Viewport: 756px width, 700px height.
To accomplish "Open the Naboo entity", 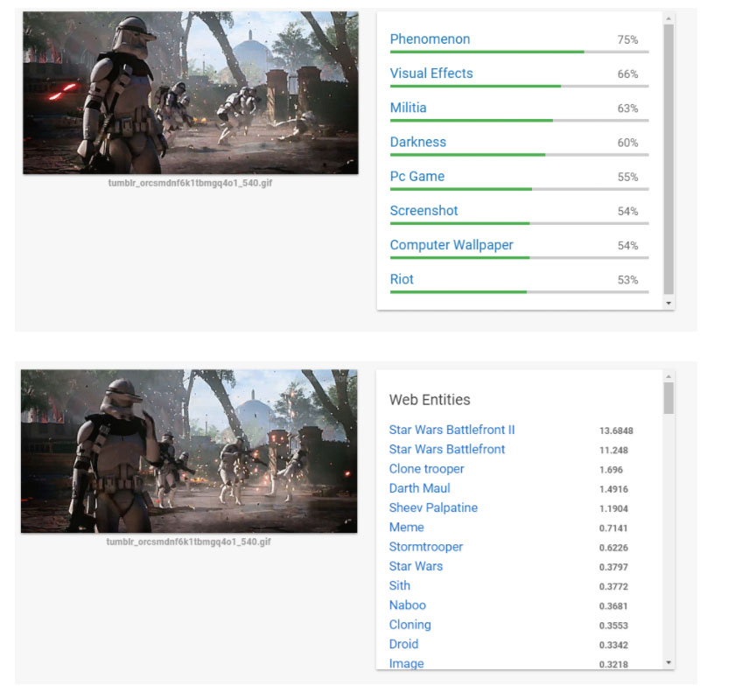I will pos(408,605).
